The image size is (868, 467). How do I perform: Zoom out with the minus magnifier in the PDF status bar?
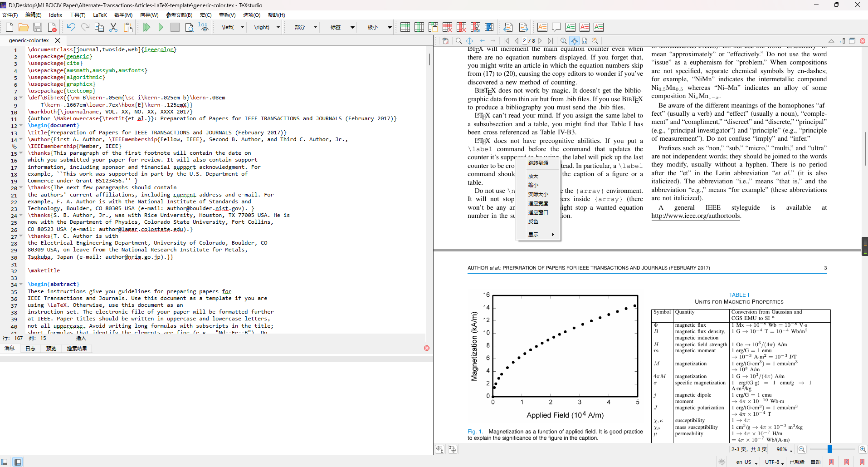(x=802, y=449)
